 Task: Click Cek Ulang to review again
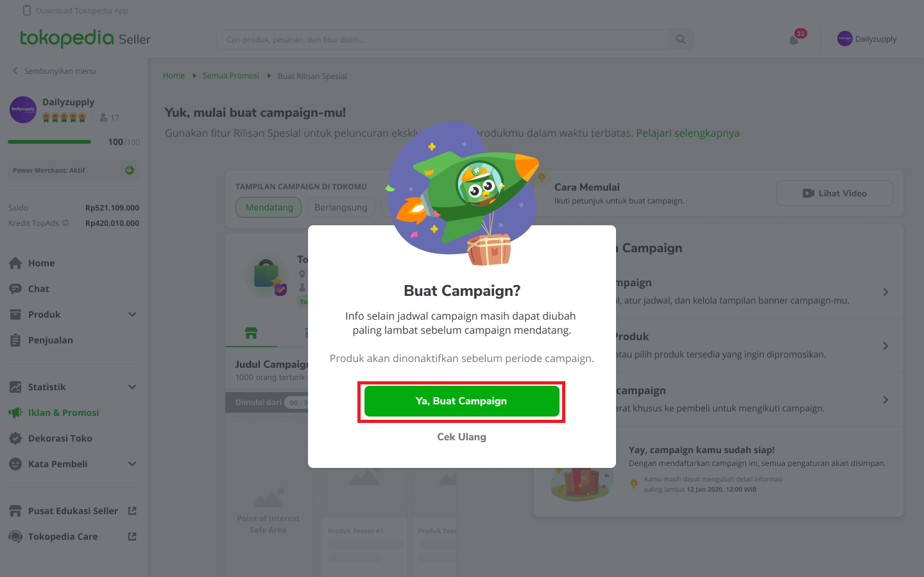(462, 437)
